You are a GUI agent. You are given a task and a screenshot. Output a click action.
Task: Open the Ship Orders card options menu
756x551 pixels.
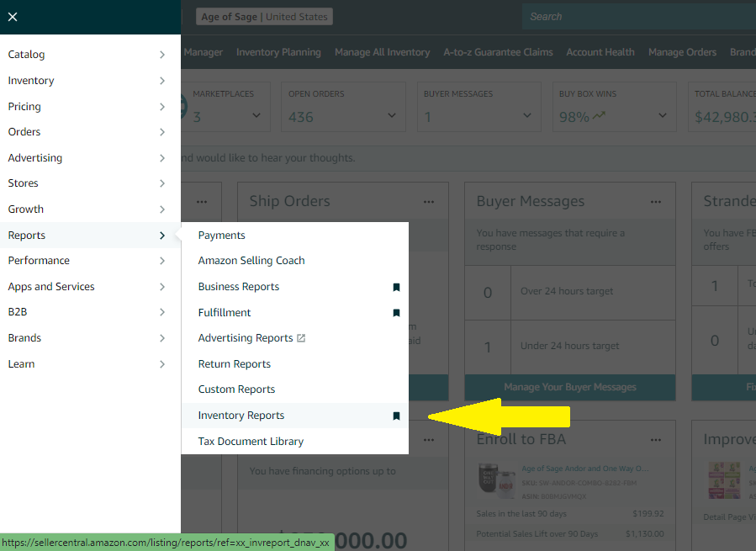(x=429, y=202)
